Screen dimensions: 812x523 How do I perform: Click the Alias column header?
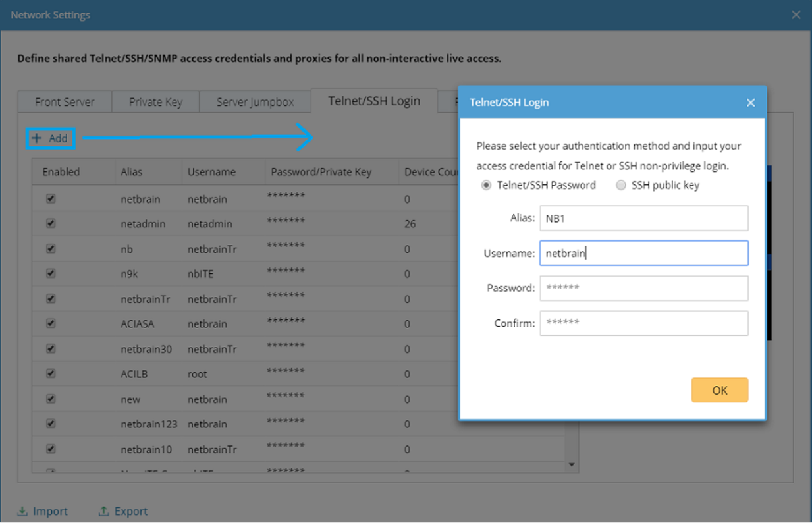tap(132, 172)
